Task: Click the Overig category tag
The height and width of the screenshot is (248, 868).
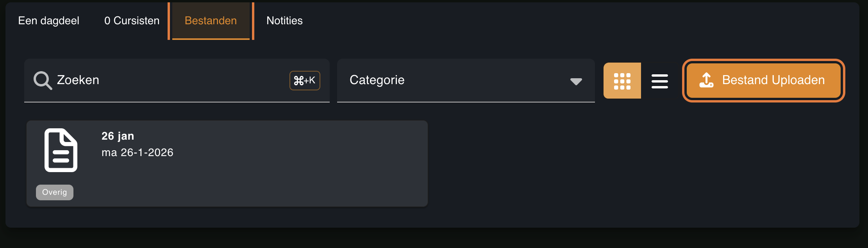Action: pyautogui.click(x=55, y=192)
